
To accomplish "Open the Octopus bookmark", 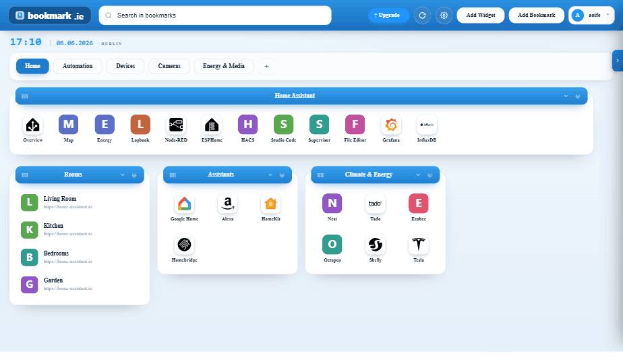I will (332, 245).
